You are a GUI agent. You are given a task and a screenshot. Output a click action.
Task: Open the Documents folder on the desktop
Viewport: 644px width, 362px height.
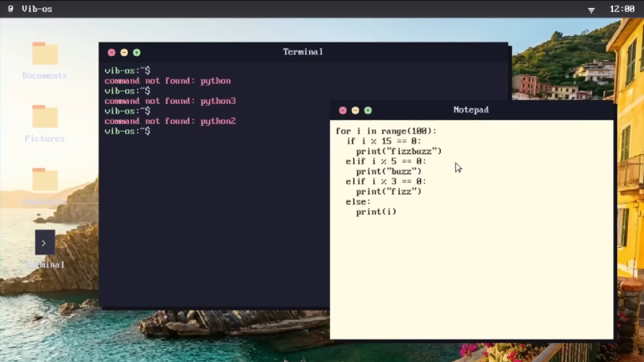click(x=44, y=54)
